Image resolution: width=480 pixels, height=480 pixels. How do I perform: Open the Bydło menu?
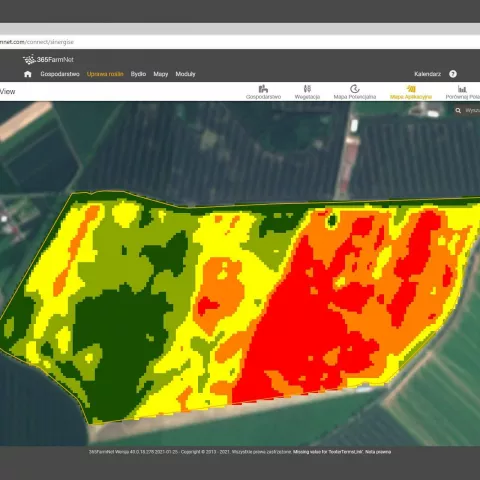138,74
